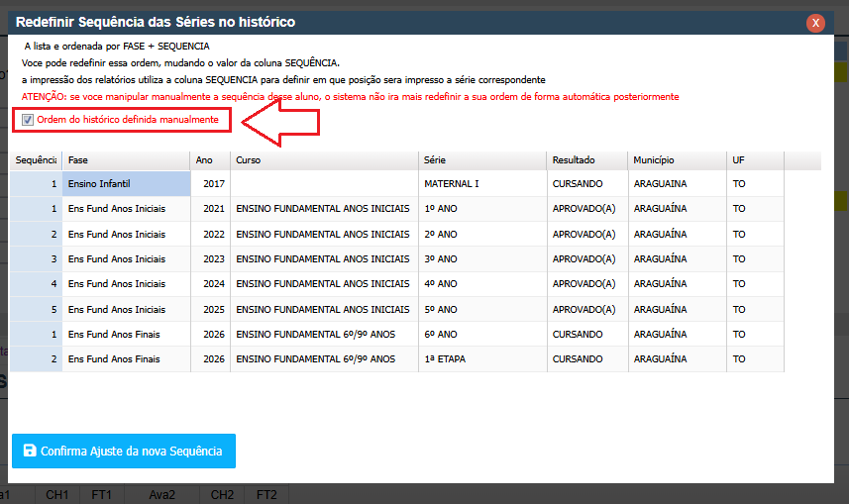The height and width of the screenshot is (504, 849).
Task: Click the year 2024 cell
Action: pos(210,284)
